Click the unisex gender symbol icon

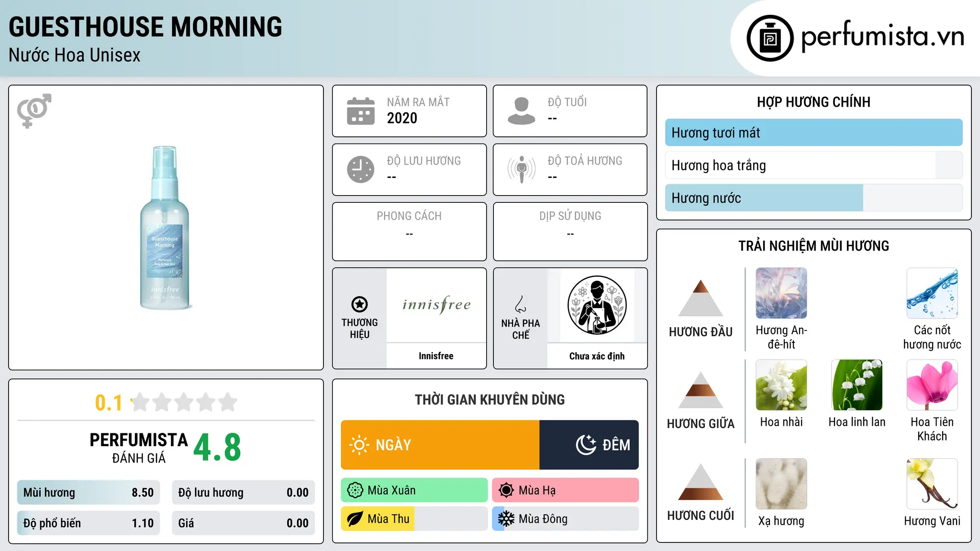(x=34, y=110)
